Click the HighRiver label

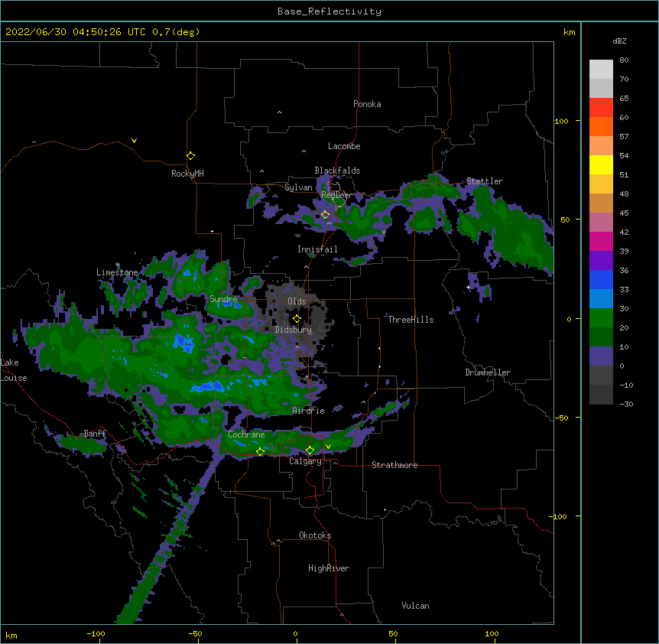pyautogui.click(x=329, y=568)
